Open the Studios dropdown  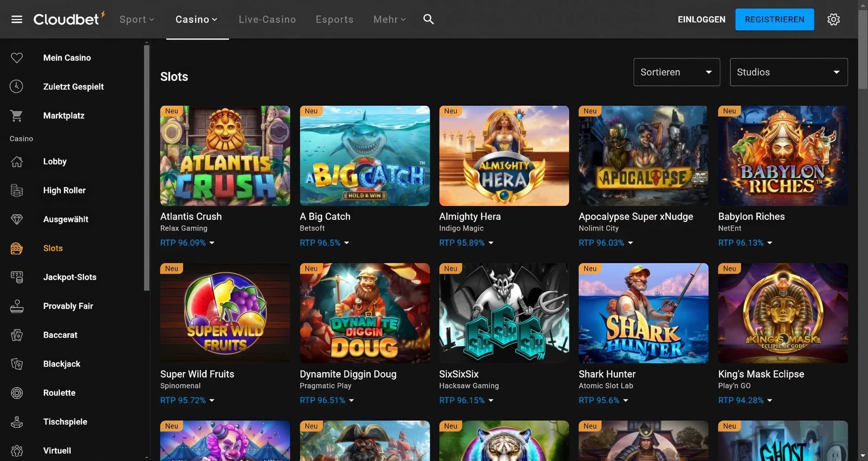[788, 72]
